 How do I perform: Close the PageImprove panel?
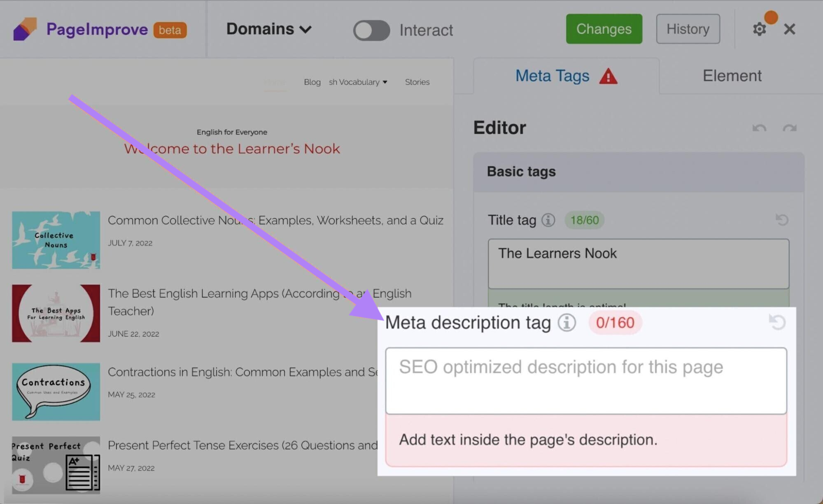coord(789,29)
